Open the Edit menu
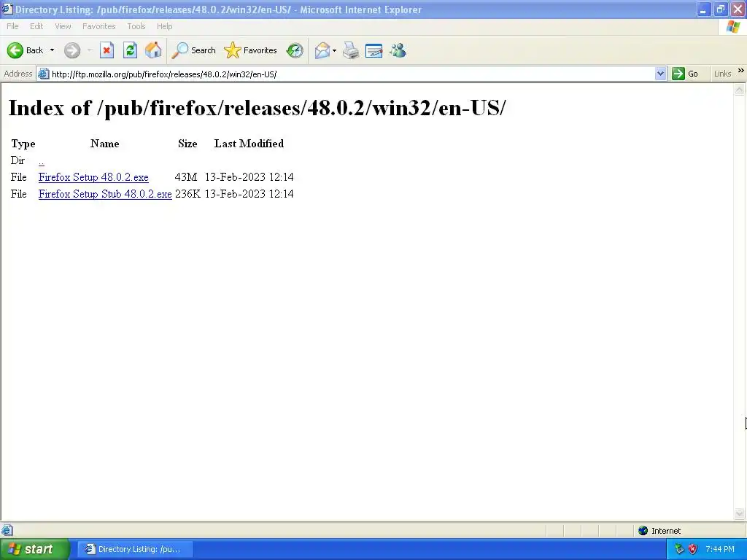The image size is (747, 560). (36, 26)
